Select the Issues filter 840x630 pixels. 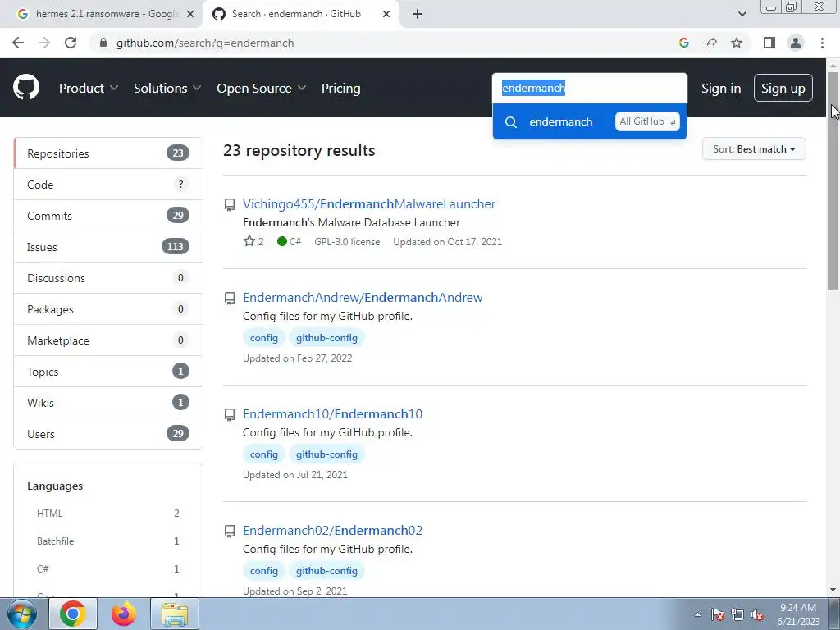(x=108, y=246)
